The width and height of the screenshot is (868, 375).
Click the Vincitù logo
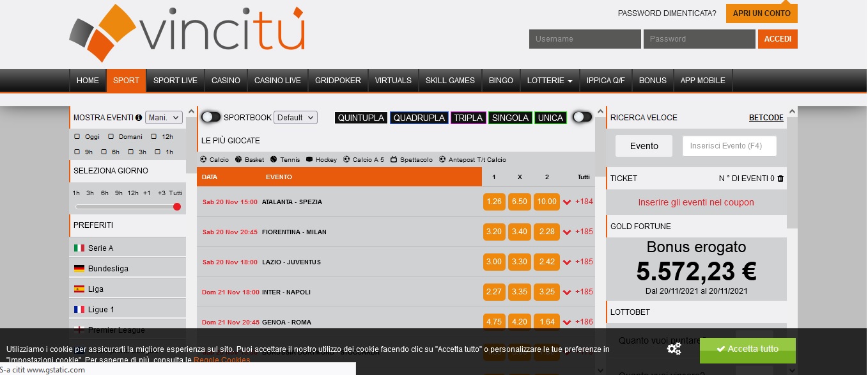click(187, 33)
